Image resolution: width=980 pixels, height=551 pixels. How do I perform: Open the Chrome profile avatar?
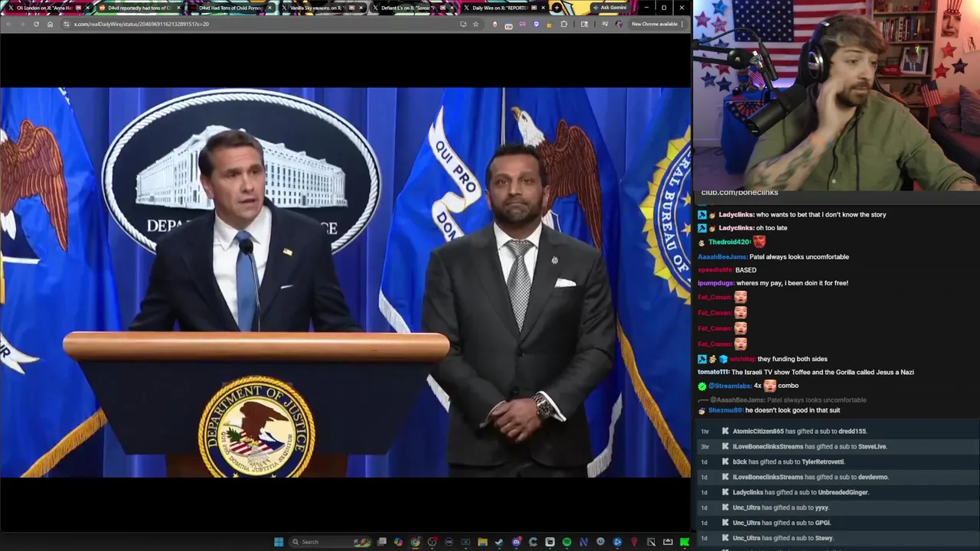tap(619, 24)
